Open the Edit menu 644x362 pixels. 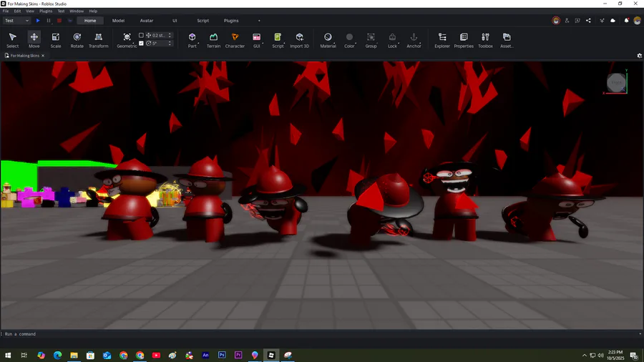(17, 11)
